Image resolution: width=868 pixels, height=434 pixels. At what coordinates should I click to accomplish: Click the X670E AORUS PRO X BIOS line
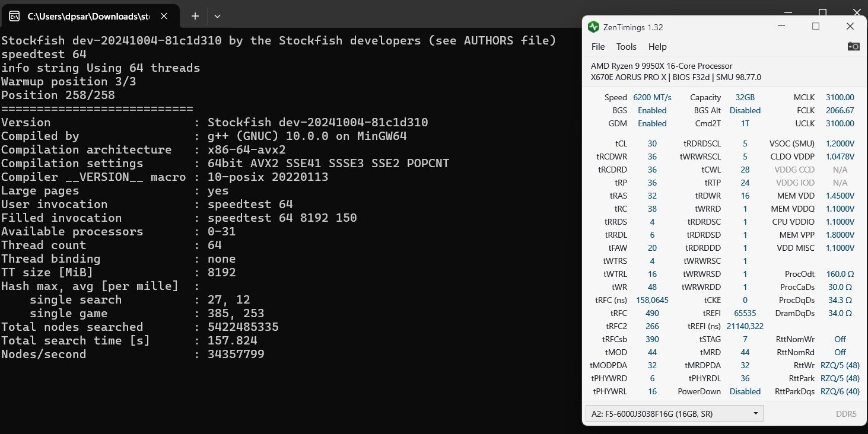(x=676, y=77)
